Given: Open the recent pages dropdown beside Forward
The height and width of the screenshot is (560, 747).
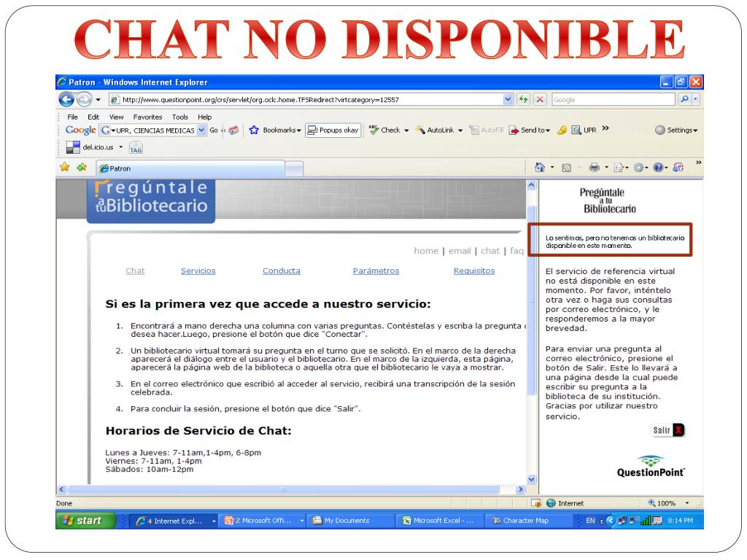Looking at the screenshot, I should [98, 99].
